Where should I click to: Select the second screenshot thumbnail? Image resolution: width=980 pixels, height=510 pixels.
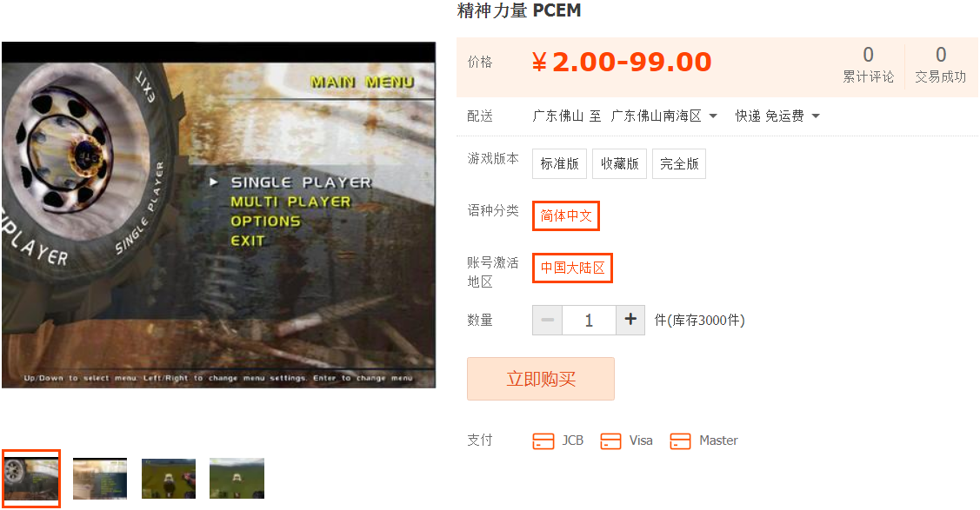[100, 479]
